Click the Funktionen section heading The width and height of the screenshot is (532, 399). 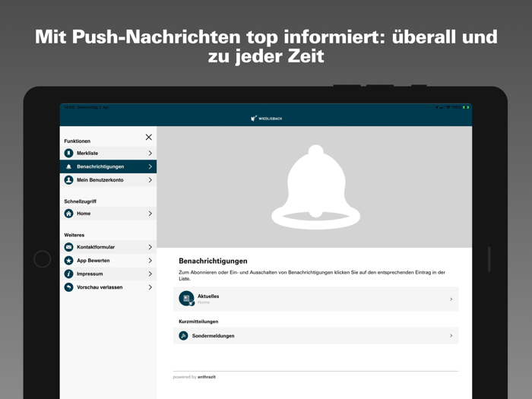tap(78, 141)
